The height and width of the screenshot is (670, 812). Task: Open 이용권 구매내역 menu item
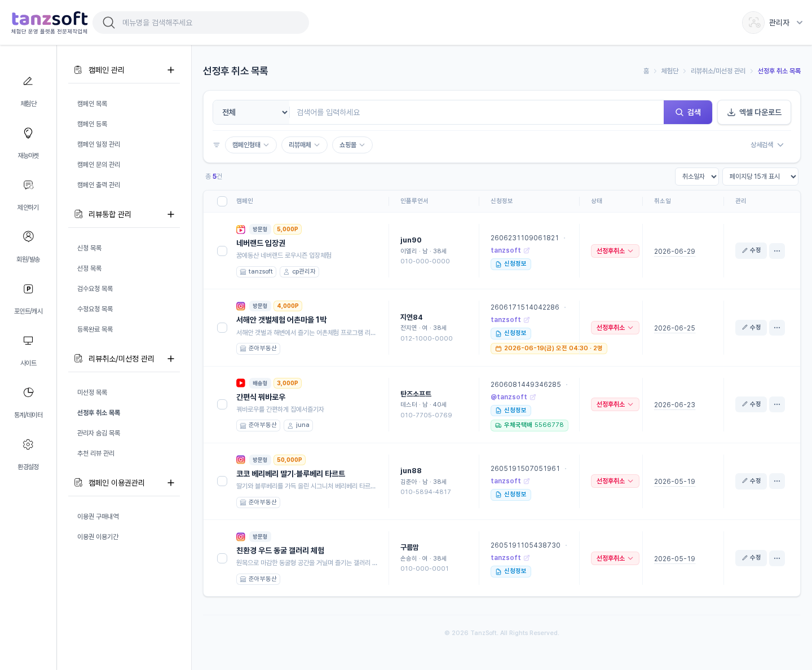[98, 517]
